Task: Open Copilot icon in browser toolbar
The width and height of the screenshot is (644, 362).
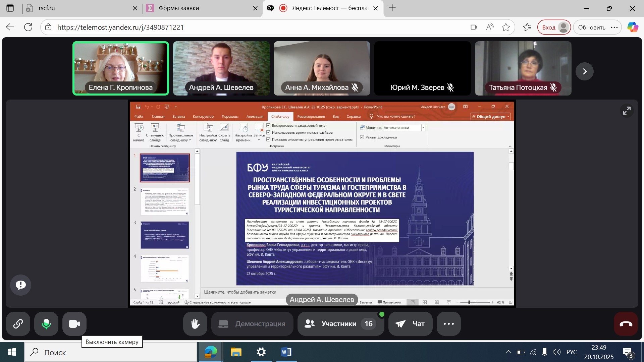Action: (x=633, y=27)
